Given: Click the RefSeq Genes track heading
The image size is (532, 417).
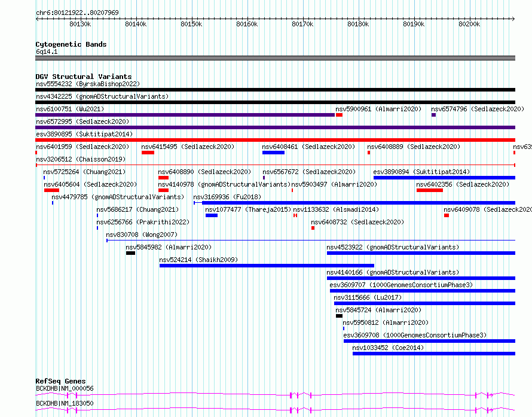Looking at the screenshot, I should tap(60, 381).
